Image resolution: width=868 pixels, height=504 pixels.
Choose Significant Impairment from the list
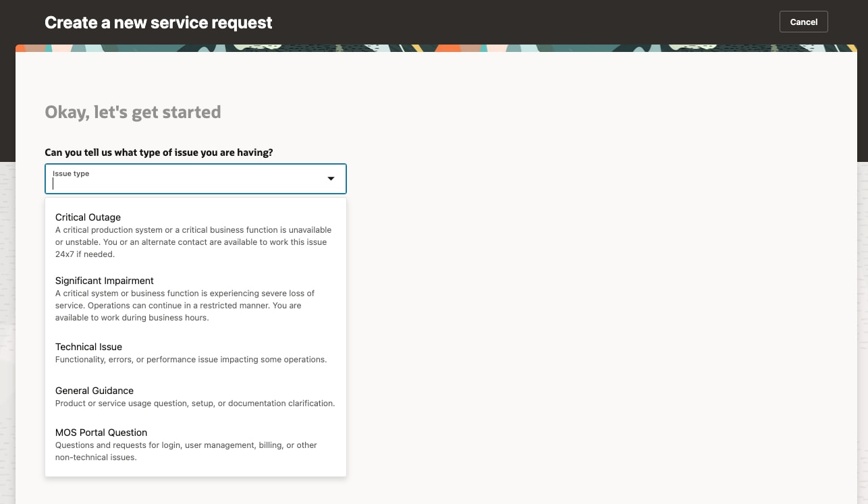105,281
